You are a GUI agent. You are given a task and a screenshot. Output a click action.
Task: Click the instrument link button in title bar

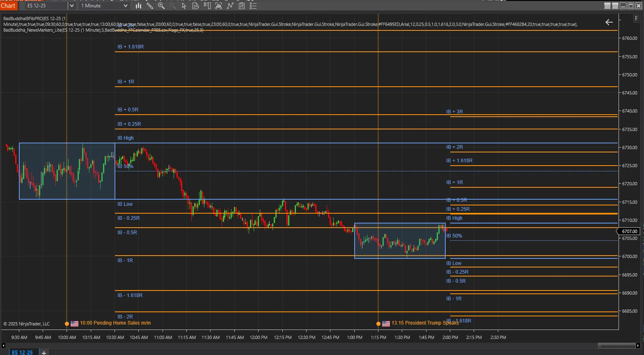click(x=607, y=6)
